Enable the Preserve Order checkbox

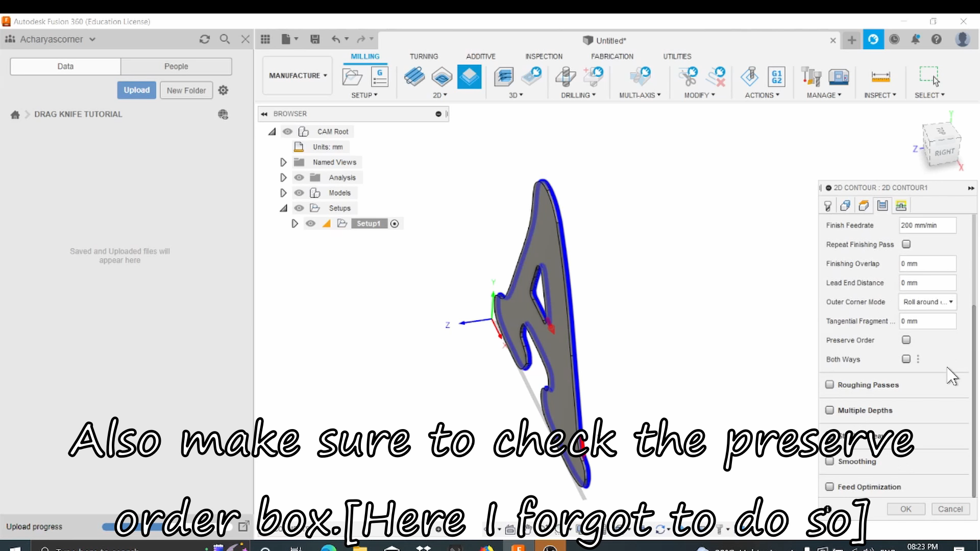pos(906,340)
